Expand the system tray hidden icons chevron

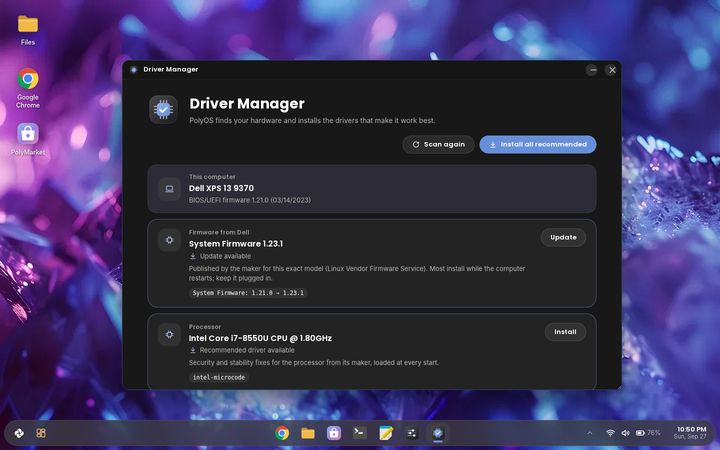(590, 433)
